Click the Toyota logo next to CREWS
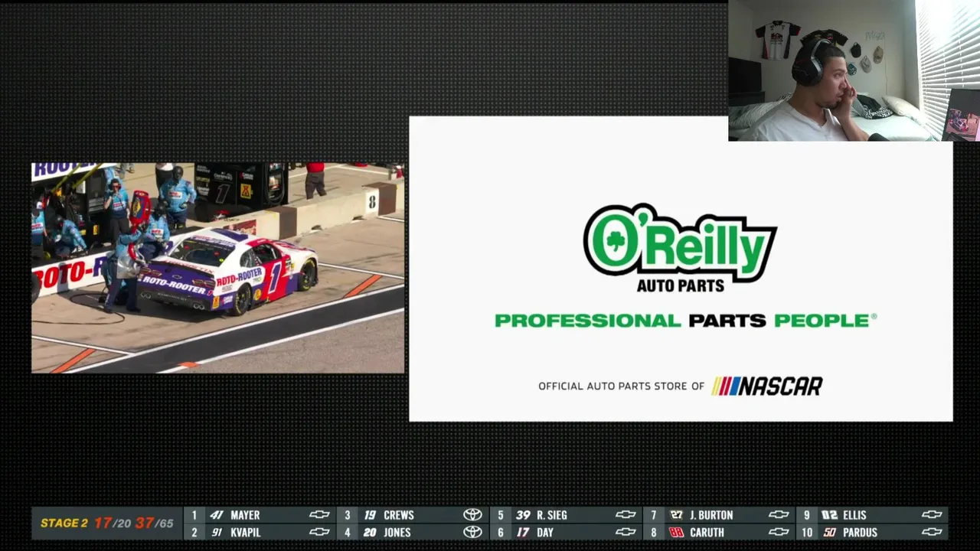Image resolution: width=980 pixels, height=551 pixels. (x=472, y=515)
